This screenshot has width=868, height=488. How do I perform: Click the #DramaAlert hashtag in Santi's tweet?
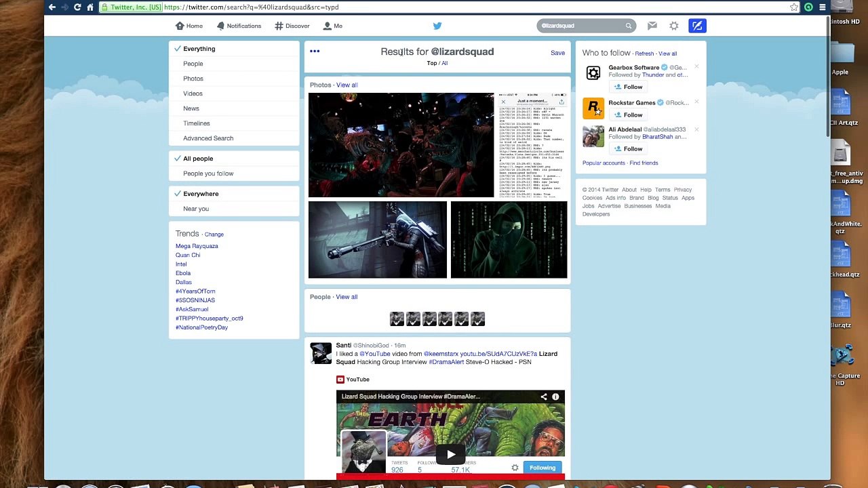pos(446,362)
